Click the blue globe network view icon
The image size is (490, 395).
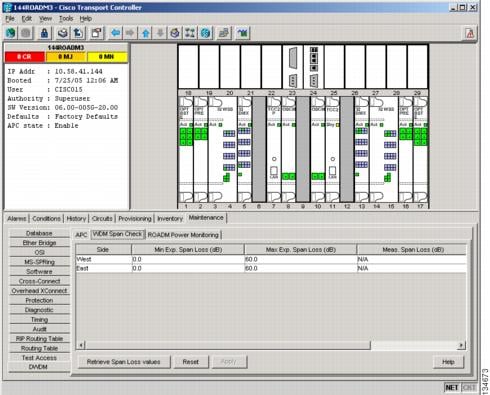(206, 33)
